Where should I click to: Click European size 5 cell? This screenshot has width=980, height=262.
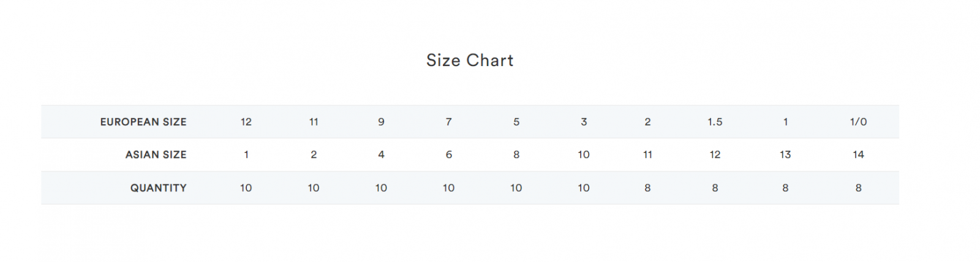(x=516, y=122)
